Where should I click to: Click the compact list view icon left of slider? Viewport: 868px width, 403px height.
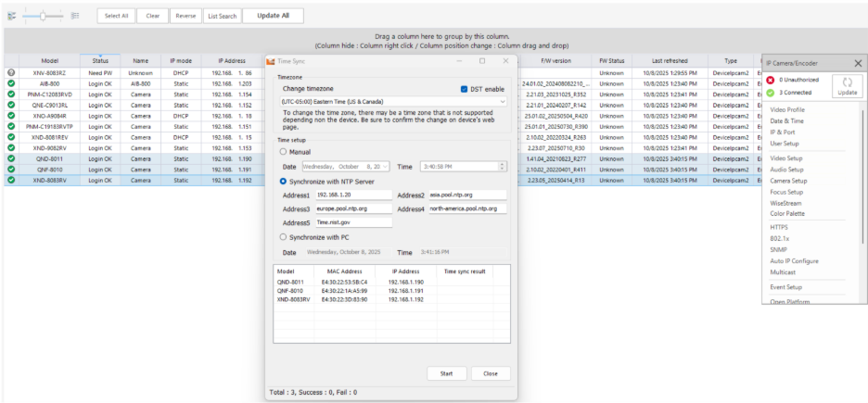tap(11, 16)
